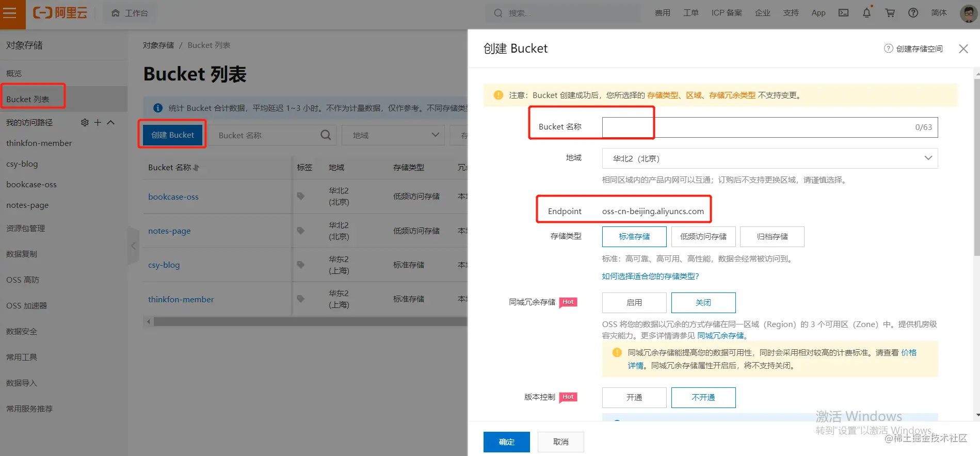Close the 创建 Bucket panel

point(963,48)
